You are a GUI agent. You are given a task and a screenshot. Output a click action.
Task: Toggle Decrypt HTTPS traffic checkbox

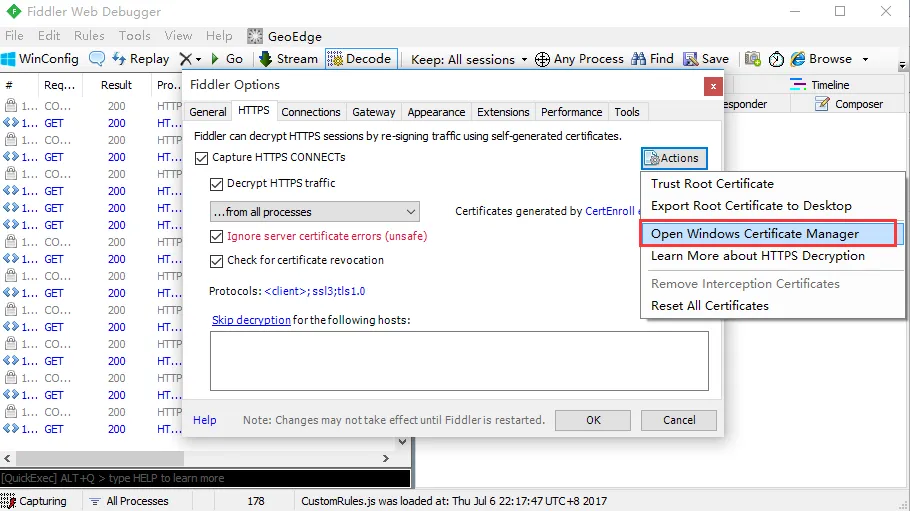(x=216, y=184)
